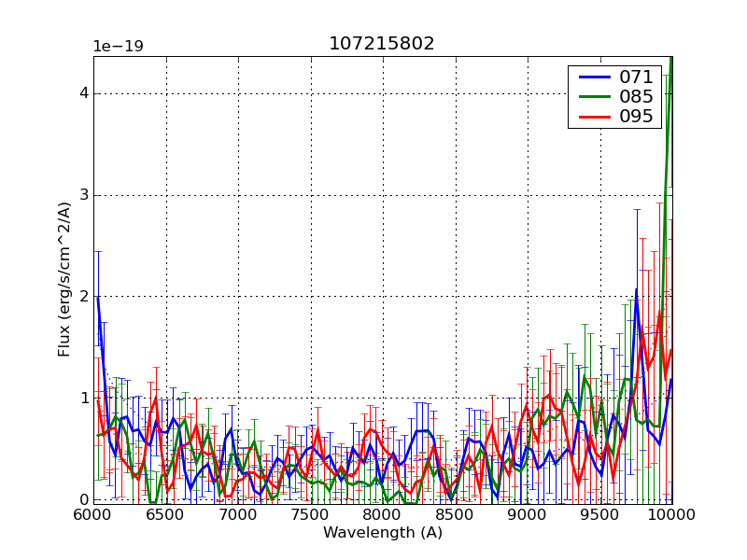Click the y-axis tick label 3
747x560 pixels.
tap(83, 195)
